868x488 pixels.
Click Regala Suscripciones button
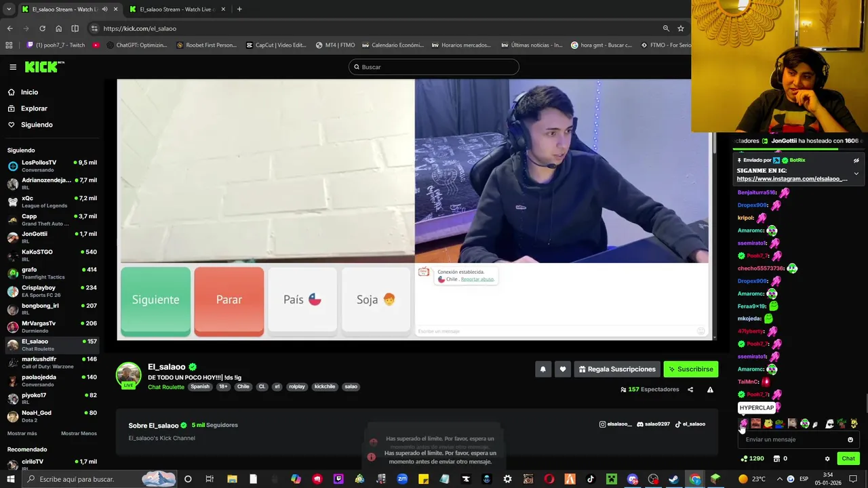(616, 369)
